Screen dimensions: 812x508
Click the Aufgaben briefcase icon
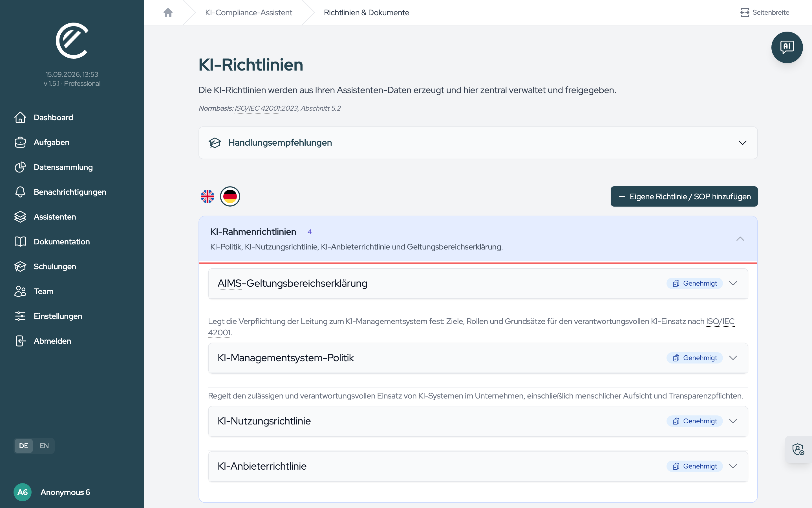click(20, 142)
